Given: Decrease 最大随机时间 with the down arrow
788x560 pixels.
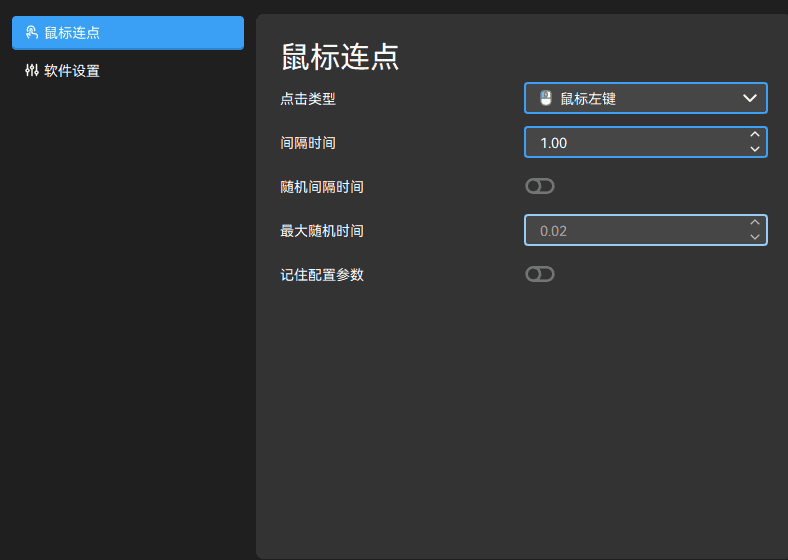Looking at the screenshot, I should click(754, 237).
